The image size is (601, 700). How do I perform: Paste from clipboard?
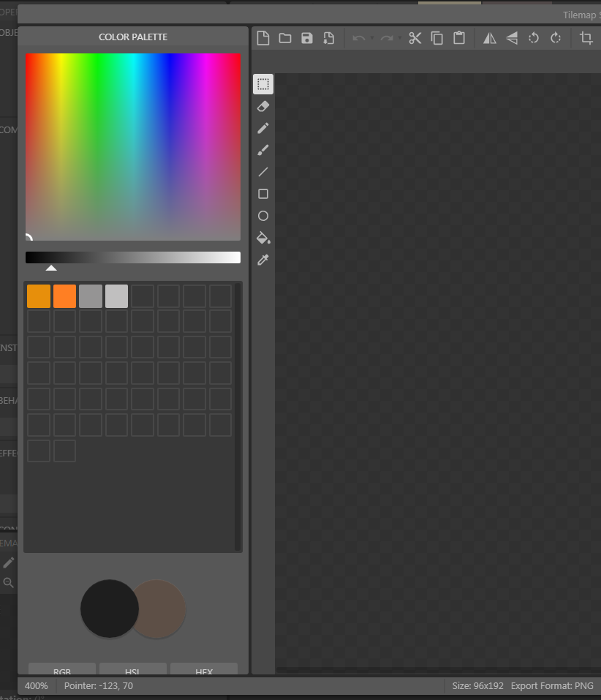(459, 38)
